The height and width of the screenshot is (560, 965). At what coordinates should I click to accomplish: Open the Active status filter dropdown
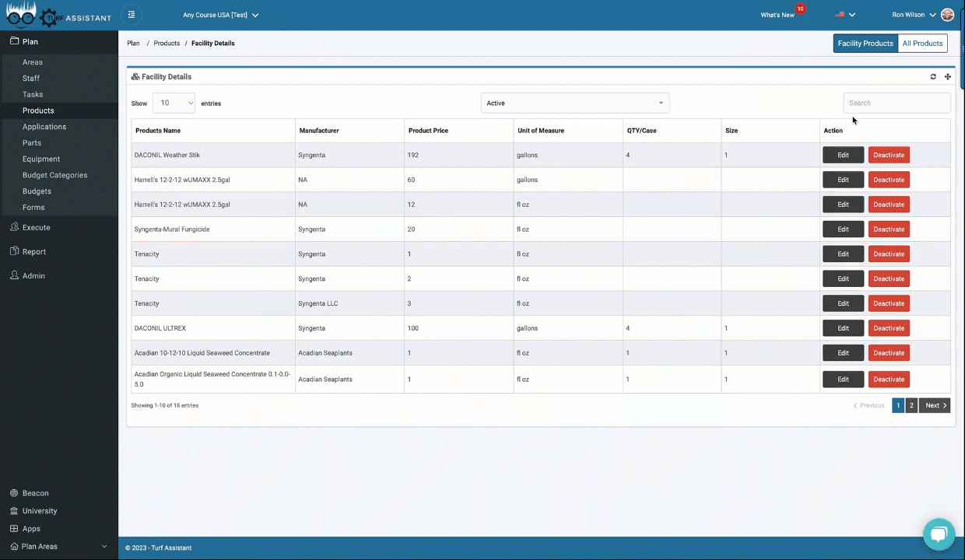click(x=574, y=103)
